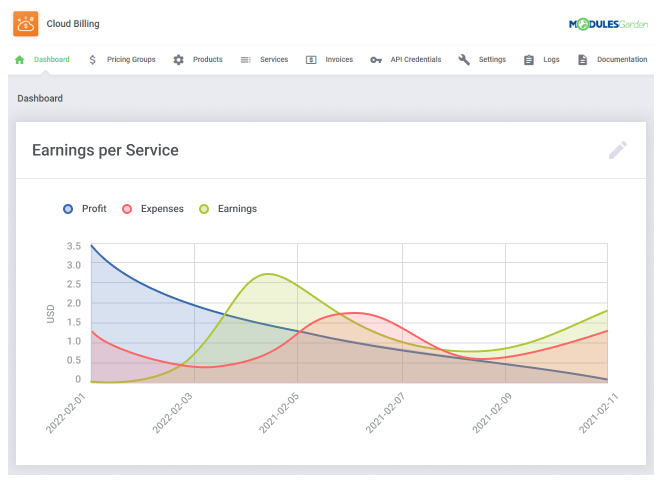The width and height of the screenshot is (662, 486).
Task: Click the wrench icon beside Settings
Action: point(464,60)
